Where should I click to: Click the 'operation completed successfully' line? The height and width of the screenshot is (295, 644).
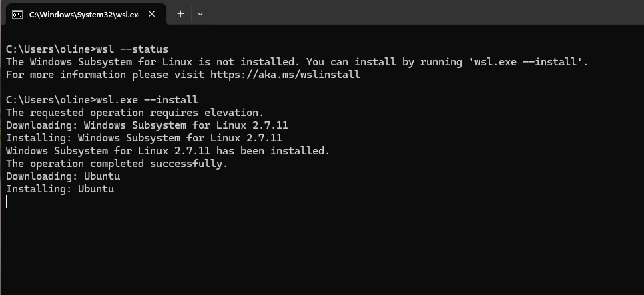pos(117,164)
